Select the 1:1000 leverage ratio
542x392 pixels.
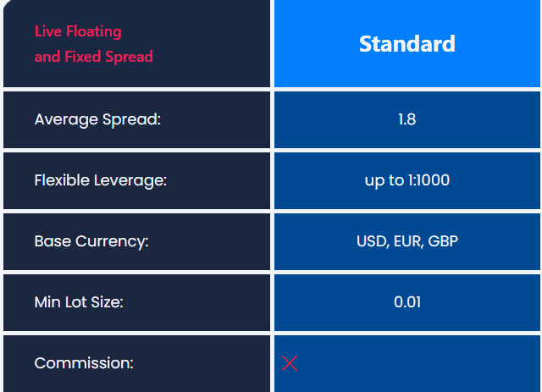pos(429,180)
